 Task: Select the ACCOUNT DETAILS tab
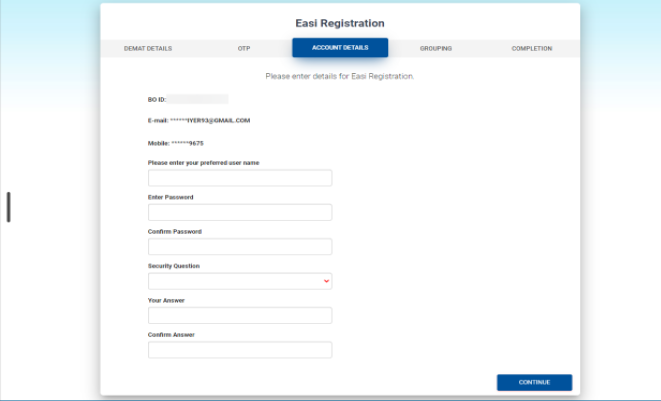click(x=340, y=48)
